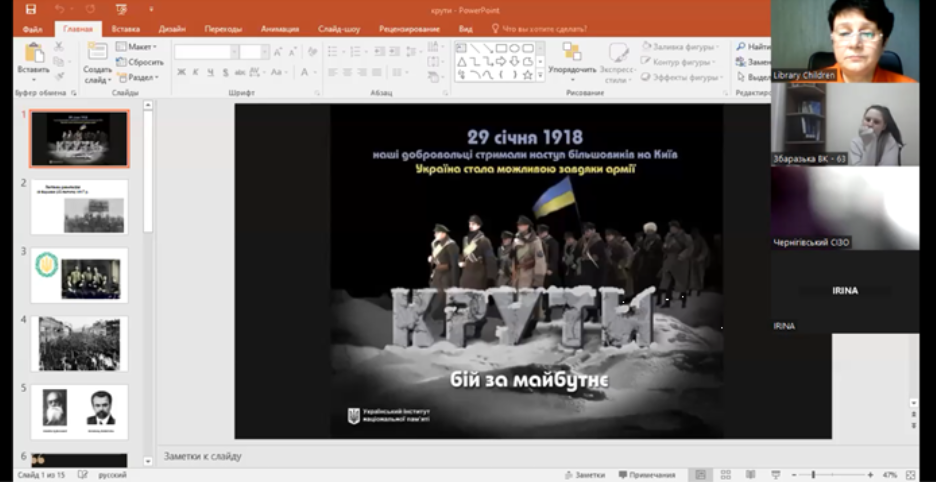Open the Эффекты фигуры dropdown
Image resolution: width=936 pixels, height=482 pixels.
point(681,78)
